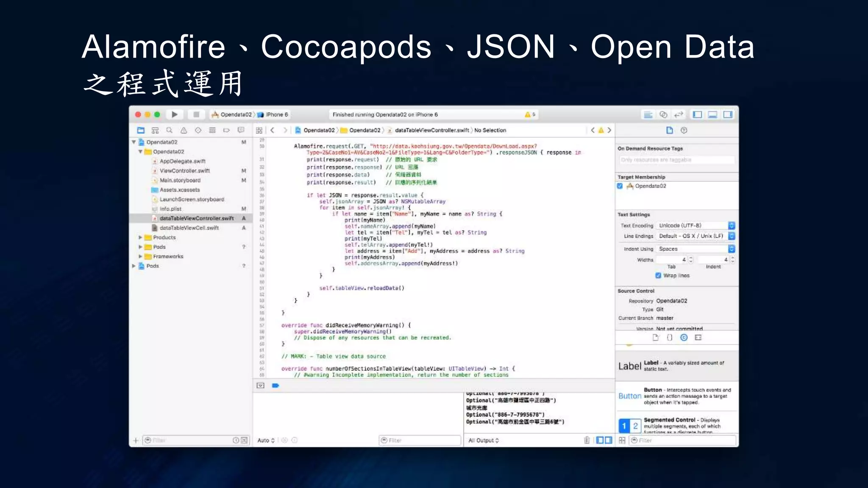Open ViewController.swift in navigator

184,171
